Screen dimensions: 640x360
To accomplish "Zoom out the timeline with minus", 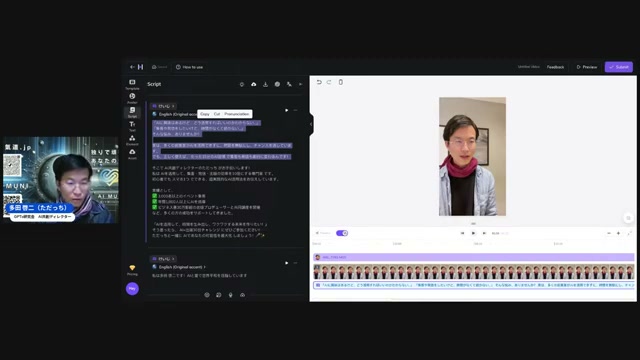I will click(609, 233).
